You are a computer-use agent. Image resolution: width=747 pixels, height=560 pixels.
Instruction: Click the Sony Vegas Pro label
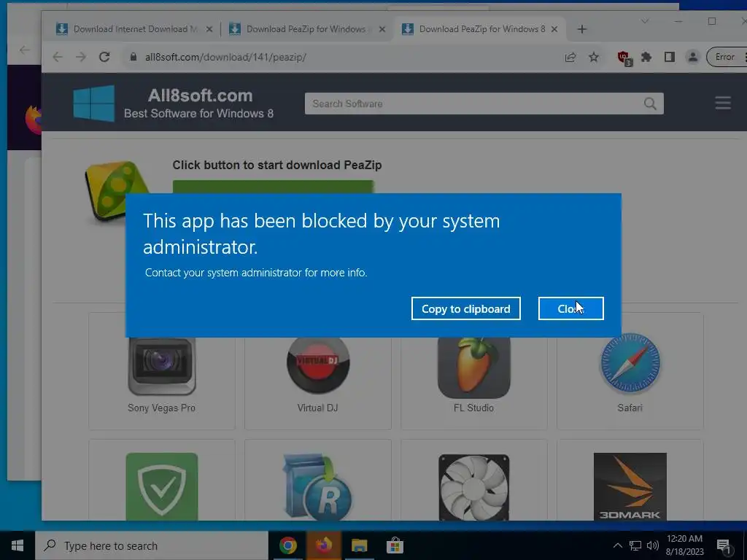pyautogui.click(x=161, y=408)
